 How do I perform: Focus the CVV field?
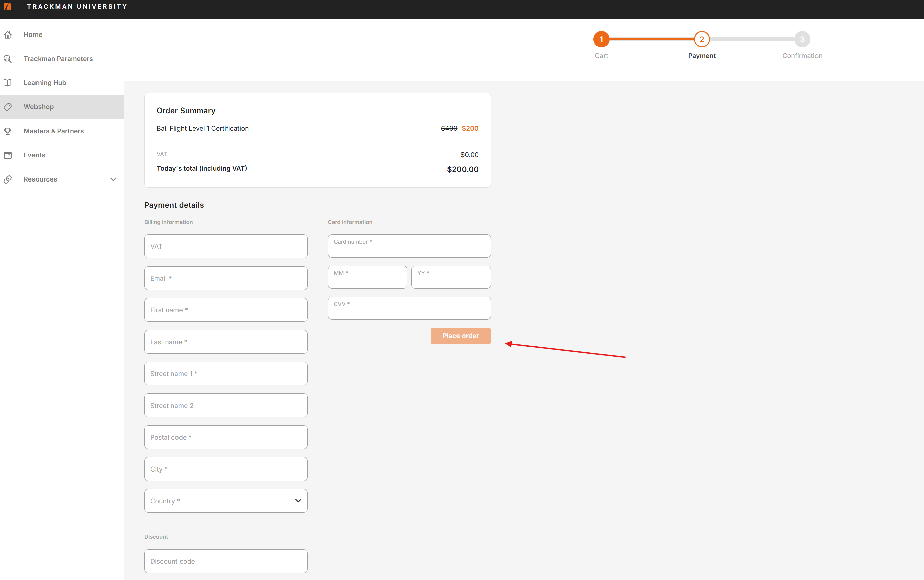coord(409,308)
